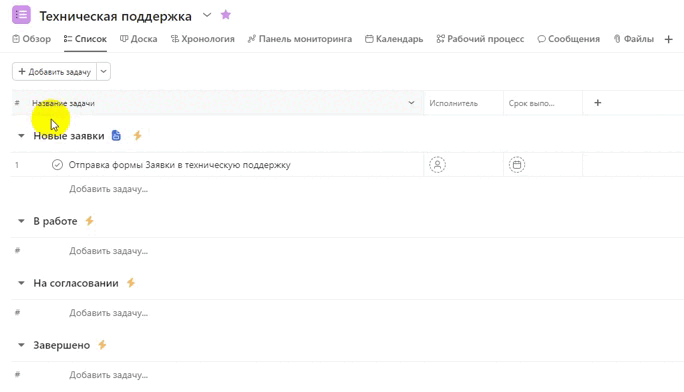Viewport: 684px width, 392px height.
Task: Click the Новые заявки section title
Action: coord(69,136)
